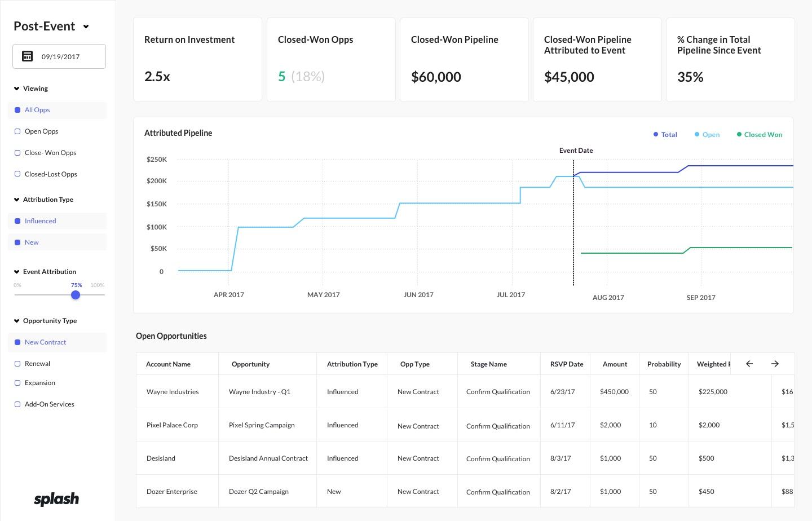The image size is (812, 521).
Task: Check the Renewal opportunity type
Action: coord(17,364)
